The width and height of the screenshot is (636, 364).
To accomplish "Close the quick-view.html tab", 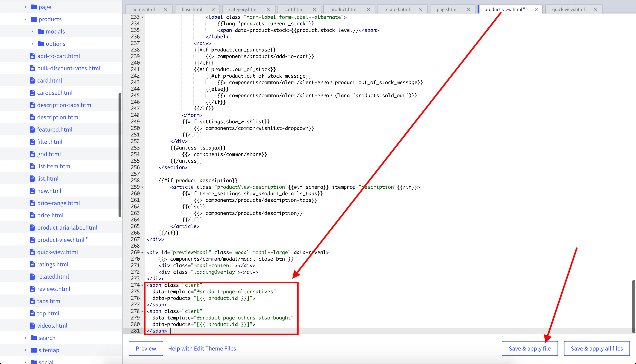I will (596, 10).
